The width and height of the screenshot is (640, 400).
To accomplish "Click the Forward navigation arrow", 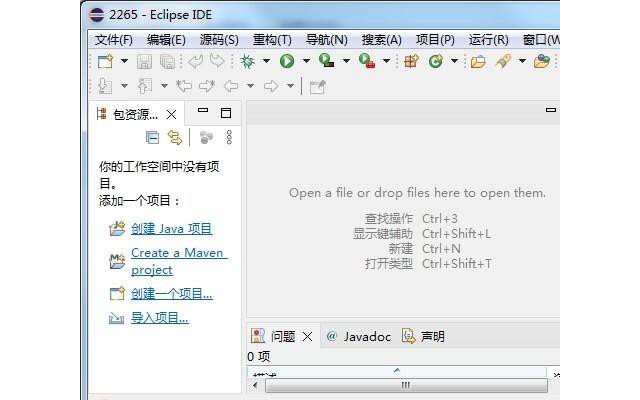I will point(271,86).
